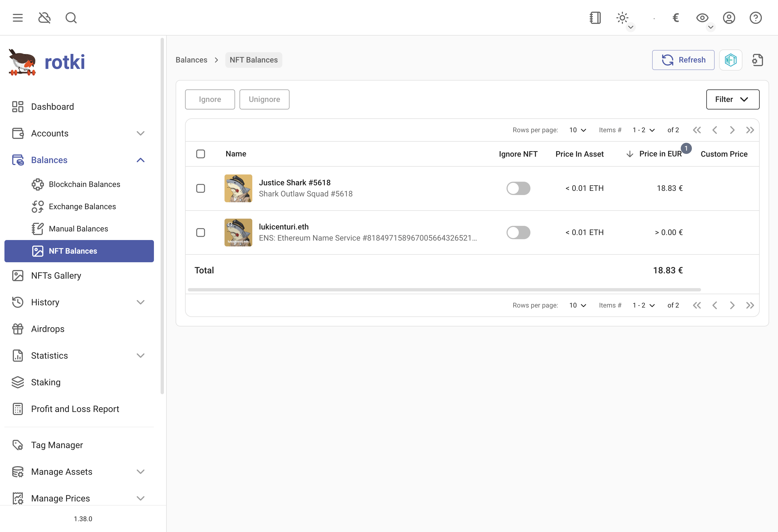Click the Blockchain Balances chain icon
Screen dimensions: 778x532
38,184
